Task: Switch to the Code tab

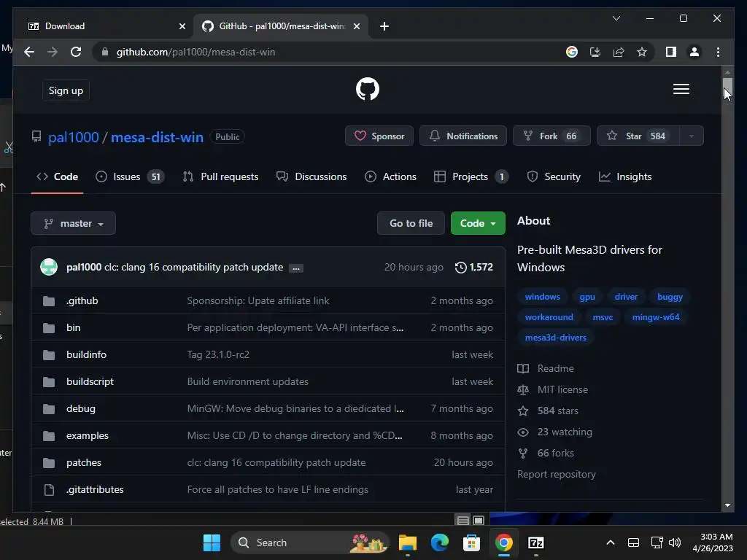Action: pos(57,176)
